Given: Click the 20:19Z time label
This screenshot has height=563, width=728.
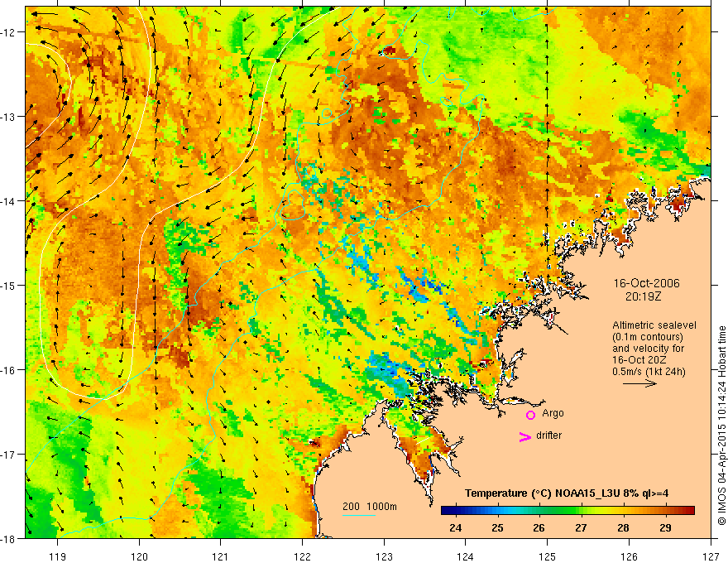Looking at the screenshot, I should (x=643, y=296).
